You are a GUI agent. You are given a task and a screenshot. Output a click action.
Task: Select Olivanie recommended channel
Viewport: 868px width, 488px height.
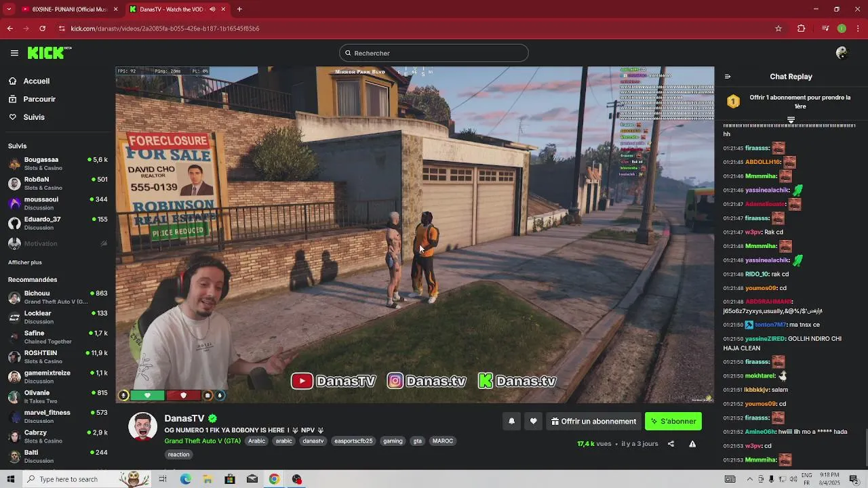[x=57, y=396]
